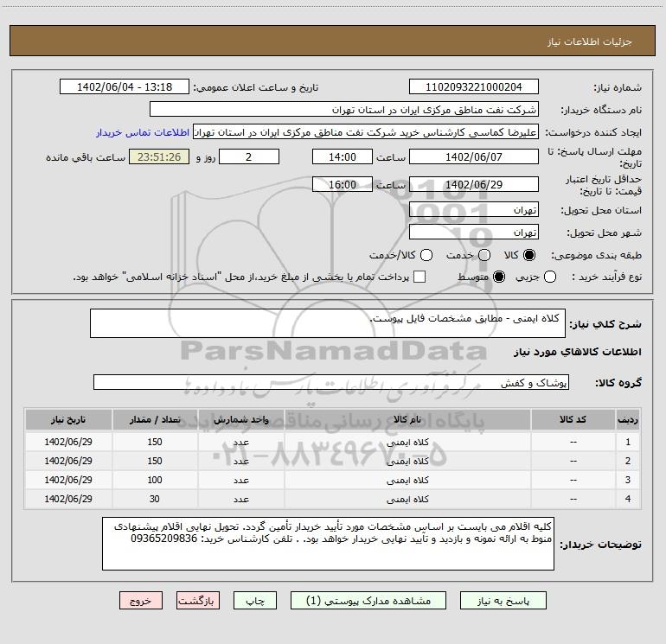Click the بازگشت back button
The height and width of the screenshot is (644, 666).
click(x=198, y=601)
